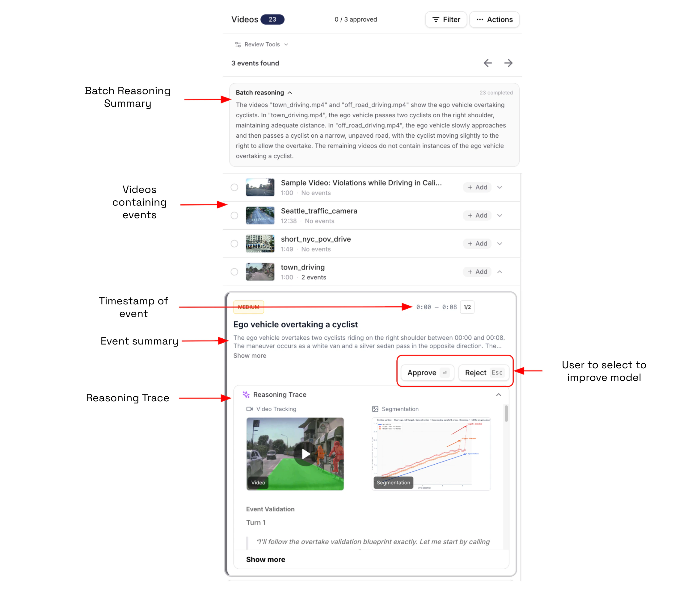Viewport: 700px width, 589px height.
Task: Click the 1/2 event counter badge
Action: (467, 307)
